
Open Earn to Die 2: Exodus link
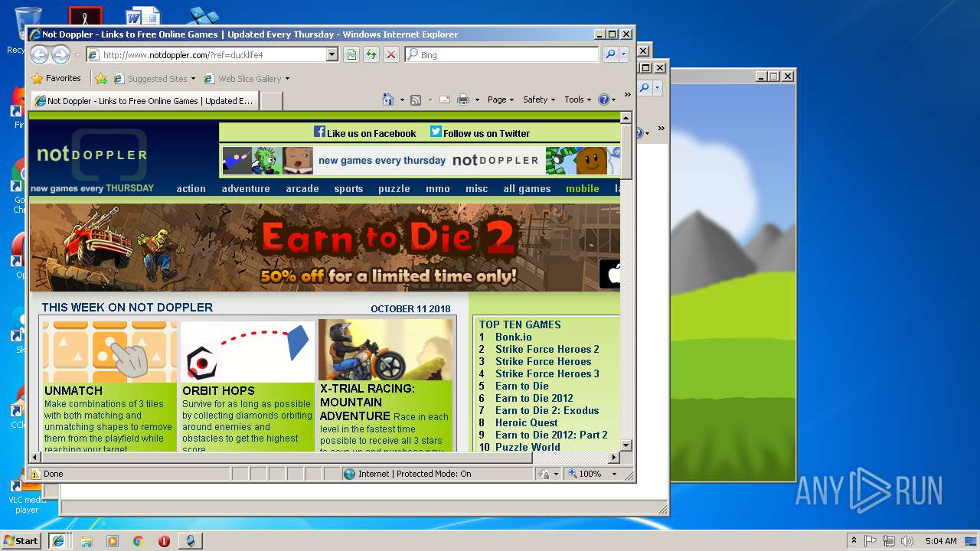point(547,410)
